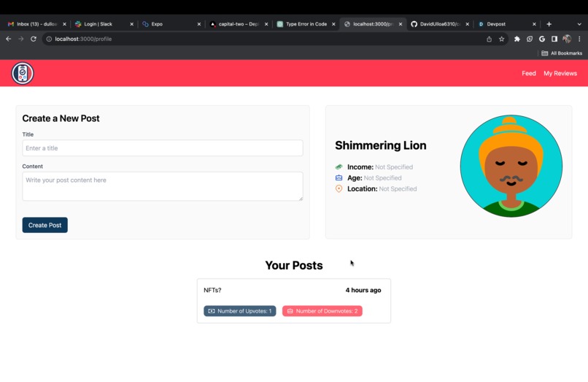Go back using the browser back arrow

point(9,39)
